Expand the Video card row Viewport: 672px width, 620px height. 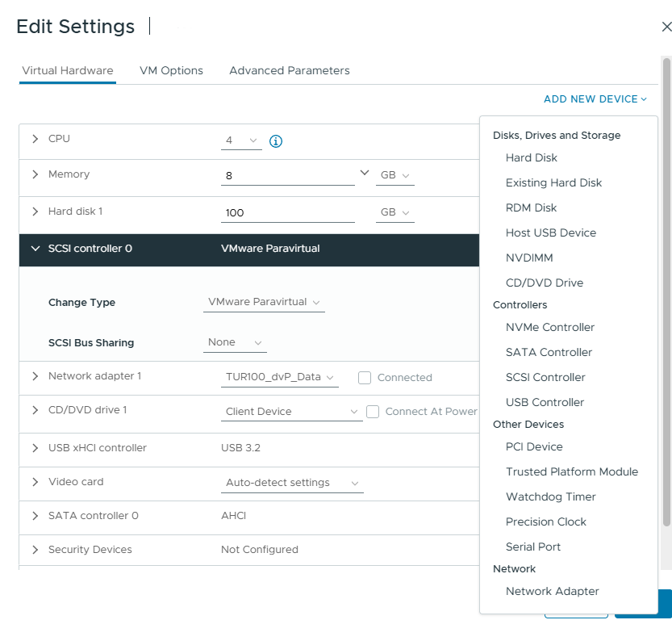point(35,482)
